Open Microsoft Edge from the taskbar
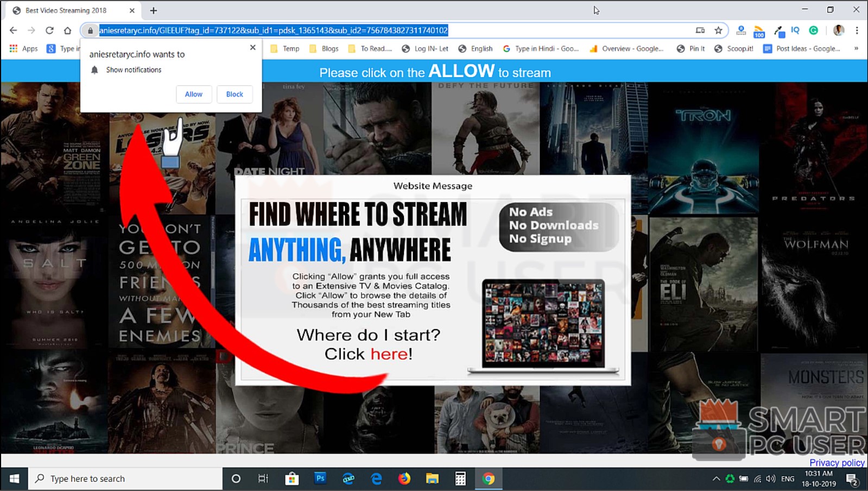The height and width of the screenshot is (491, 868). click(376, 479)
